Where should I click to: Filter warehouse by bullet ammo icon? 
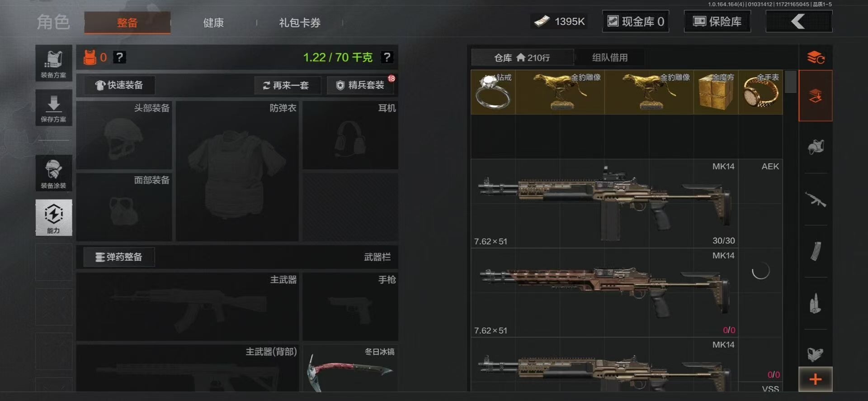click(815, 303)
